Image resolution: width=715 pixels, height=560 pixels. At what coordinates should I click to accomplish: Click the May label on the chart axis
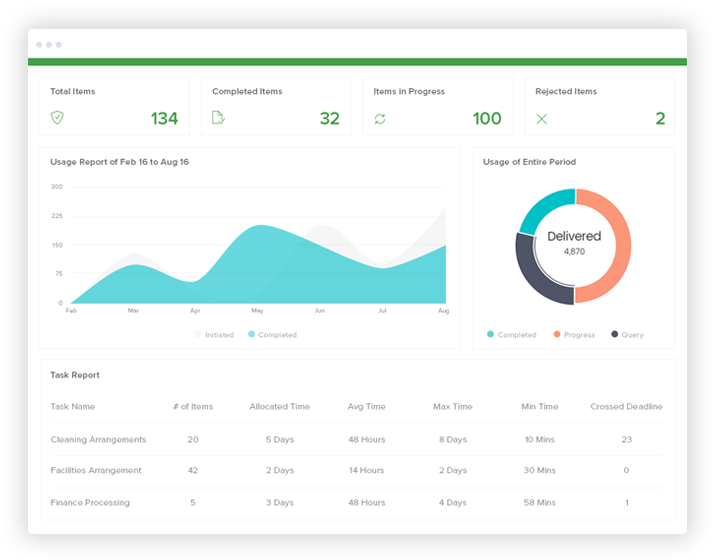[x=257, y=311]
